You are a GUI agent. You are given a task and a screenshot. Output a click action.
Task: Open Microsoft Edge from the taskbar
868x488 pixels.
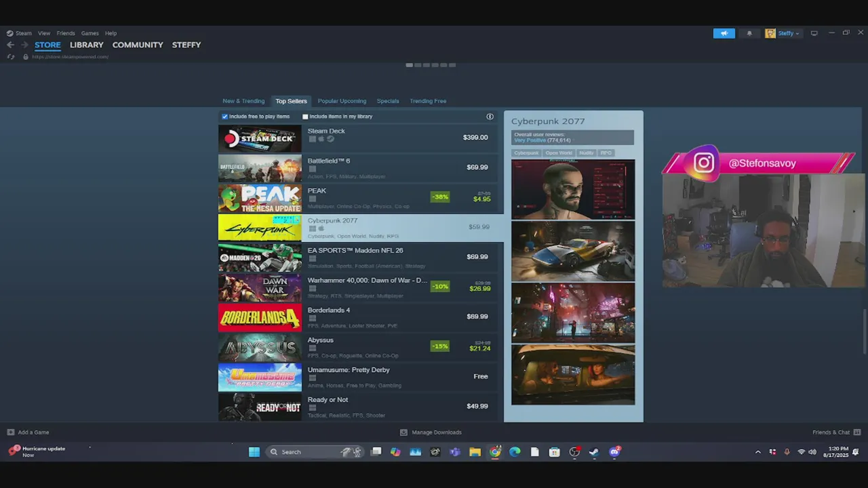pos(515,452)
